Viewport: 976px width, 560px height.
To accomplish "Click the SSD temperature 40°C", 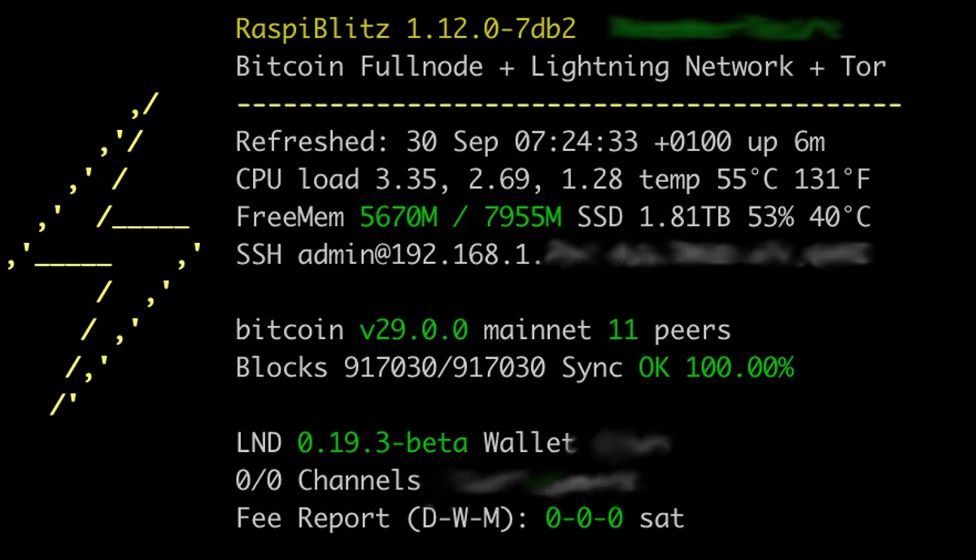I will [840, 217].
